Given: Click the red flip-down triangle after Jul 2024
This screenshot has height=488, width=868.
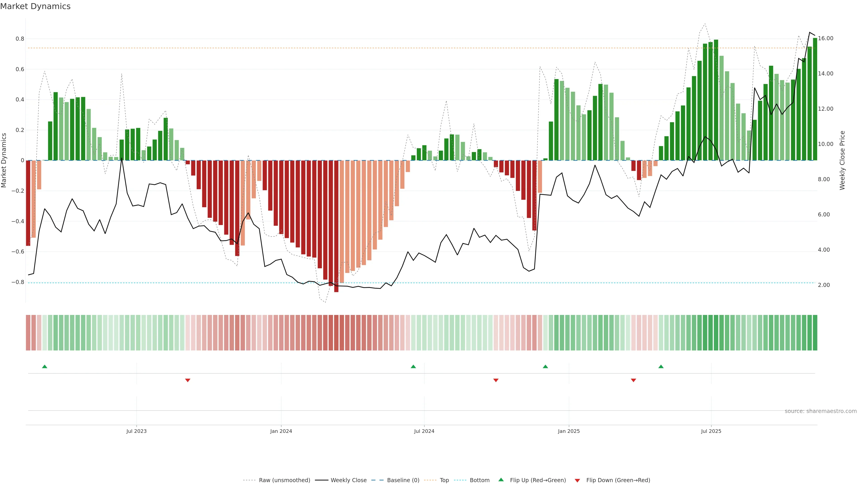Looking at the screenshot, I should coord(496,380).
